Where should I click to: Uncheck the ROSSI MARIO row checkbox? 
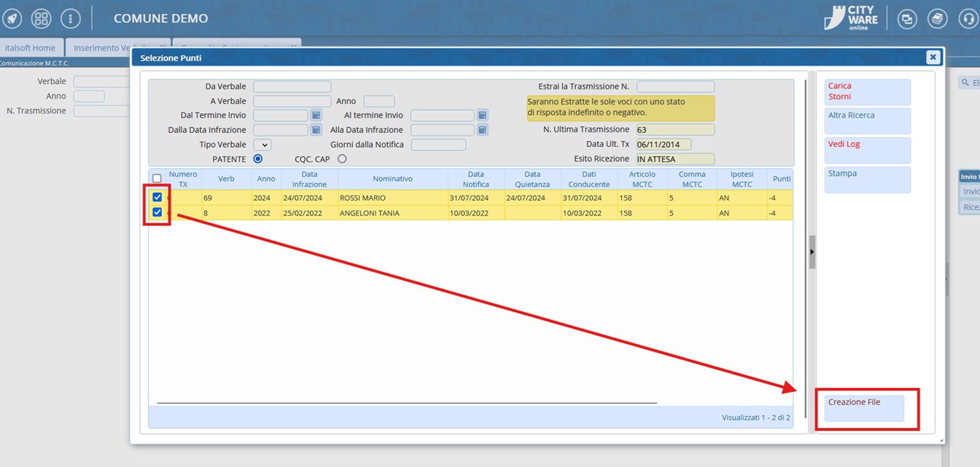[x=158, y=197]
